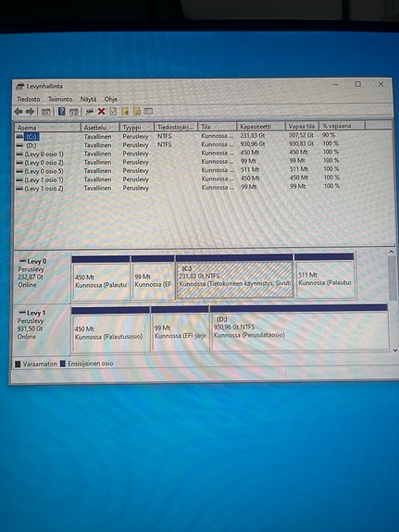Sort the list by the Kapasiteetti column

(x=261, y=126)
